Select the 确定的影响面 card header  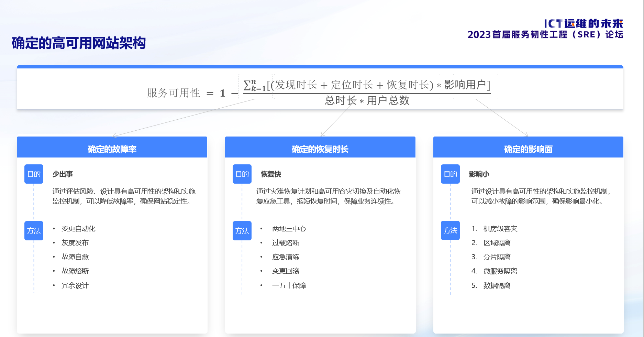click(528, 147)
